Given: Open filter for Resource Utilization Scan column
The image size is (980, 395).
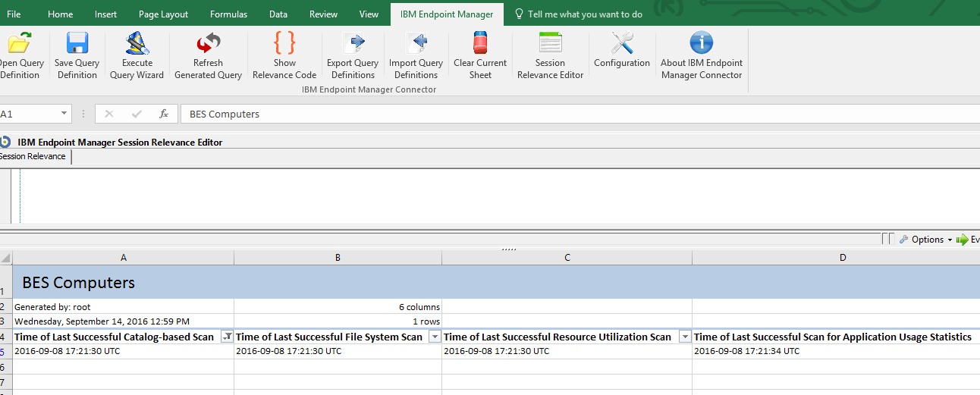Looking at the screenshot, I should coord(685,337).
